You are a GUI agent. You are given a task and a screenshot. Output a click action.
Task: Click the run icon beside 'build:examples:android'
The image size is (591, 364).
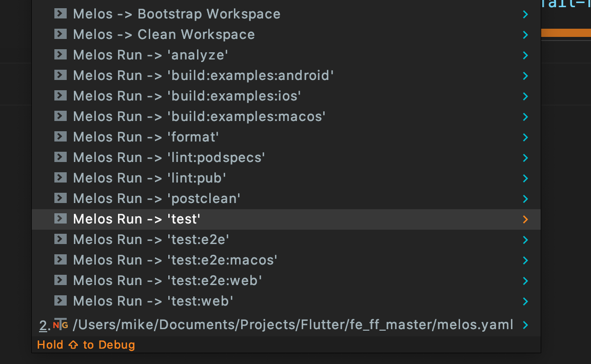coord(61,75)
